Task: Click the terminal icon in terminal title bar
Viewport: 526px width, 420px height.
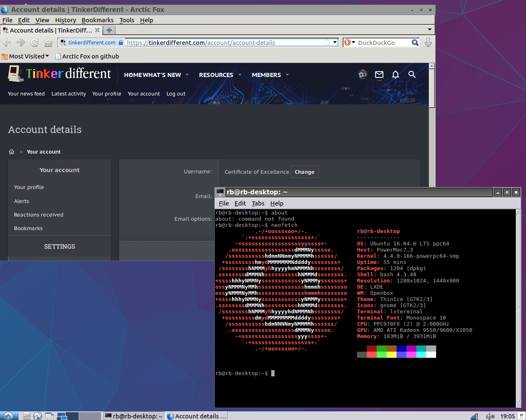Action: tap(220, 192)
